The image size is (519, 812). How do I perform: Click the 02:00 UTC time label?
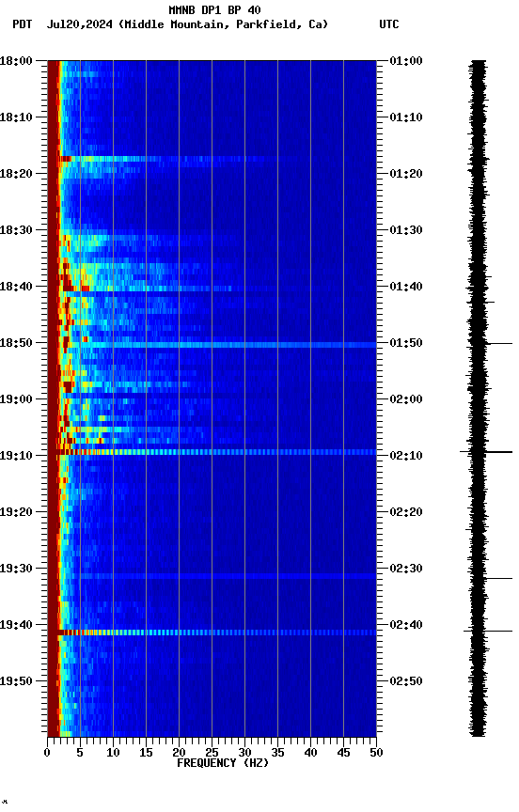[x=406, y=399]
